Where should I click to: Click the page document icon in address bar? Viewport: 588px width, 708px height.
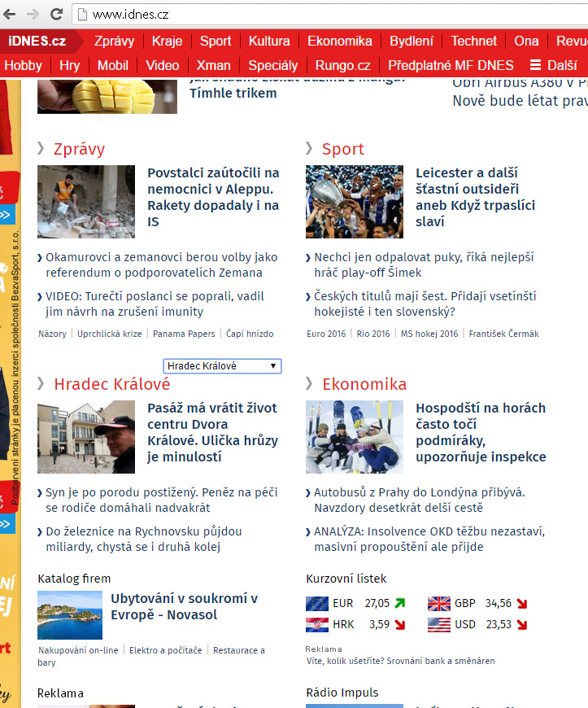(82, 15)
